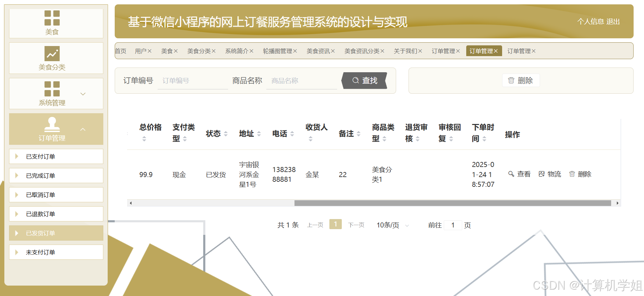
Task: Click the horizontal table scrollbar thumb
Action: [x=452, y=203]
